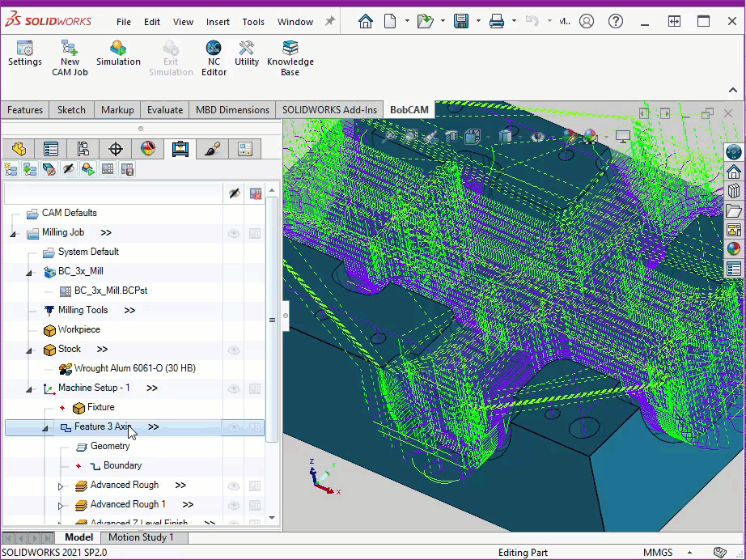
Task: Switch to the Evaluate tab
Action: (x=164, y=110)
